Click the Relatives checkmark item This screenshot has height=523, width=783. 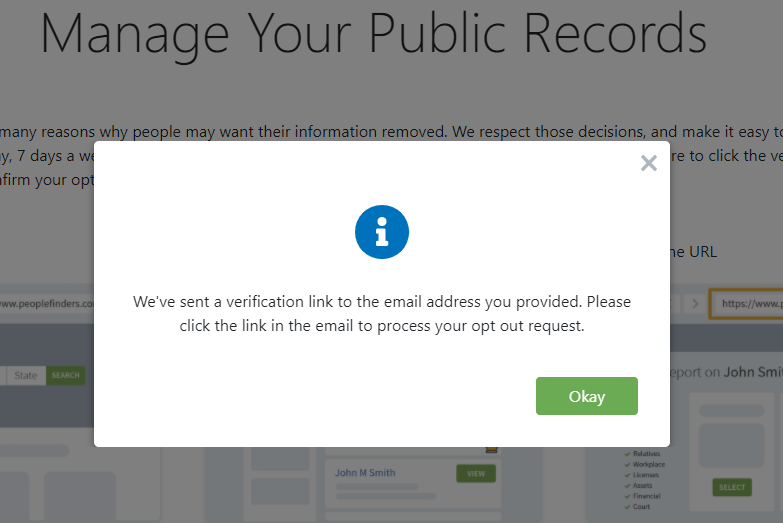[x=642, y=454]
